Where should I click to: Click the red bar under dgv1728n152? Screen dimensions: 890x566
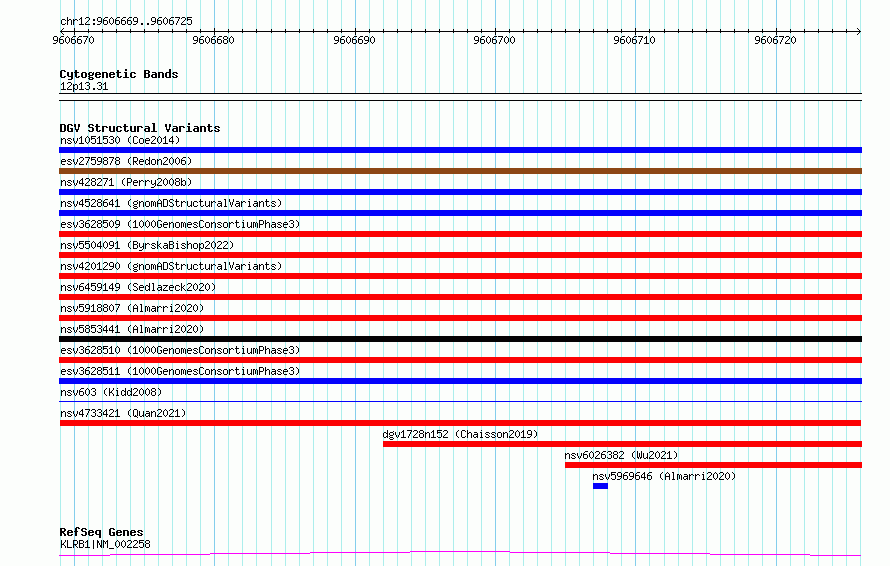[623, 444]
